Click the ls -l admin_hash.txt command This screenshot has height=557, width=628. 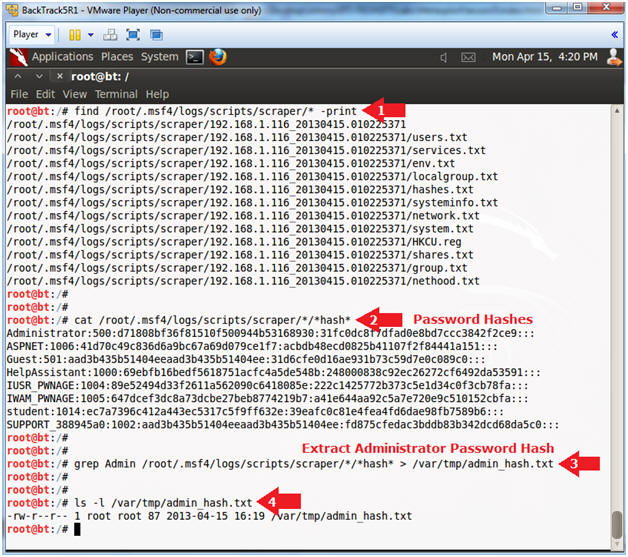point(163,503)
